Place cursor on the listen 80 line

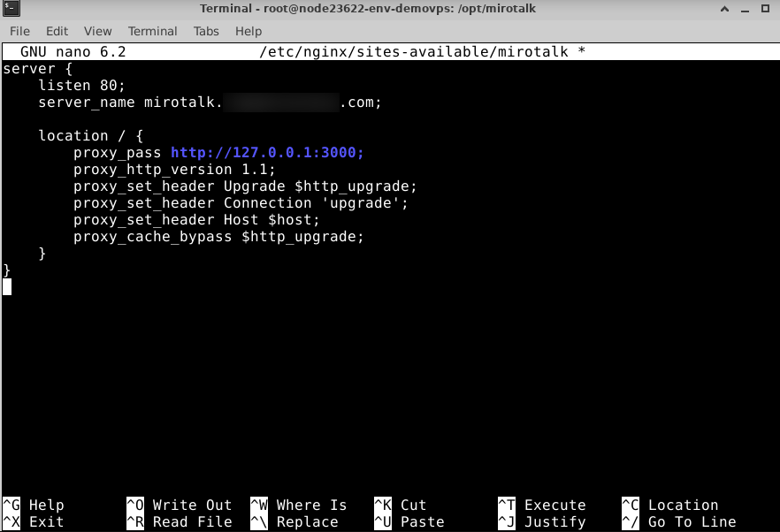coord(82,86)
